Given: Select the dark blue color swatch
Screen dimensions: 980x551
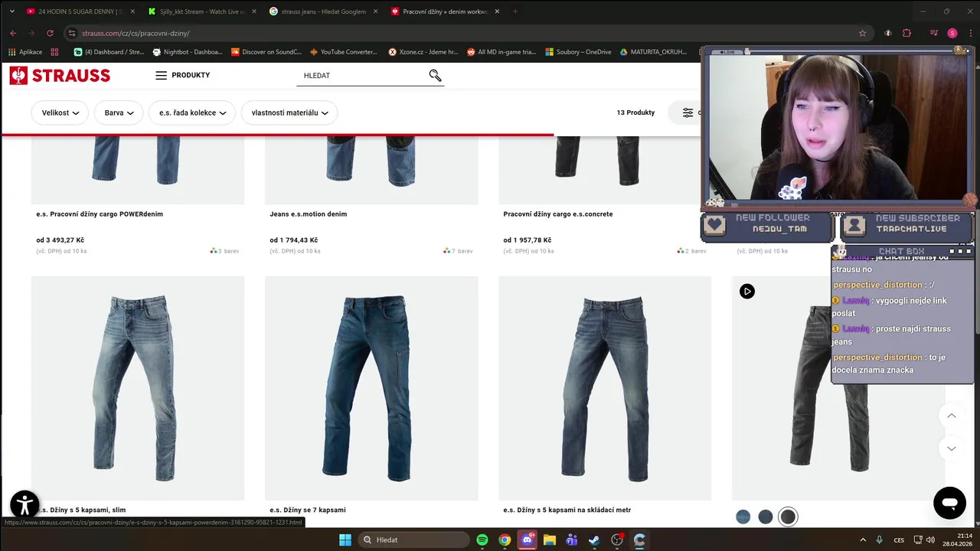Looking at the screenshot, I should click(766, 517).
